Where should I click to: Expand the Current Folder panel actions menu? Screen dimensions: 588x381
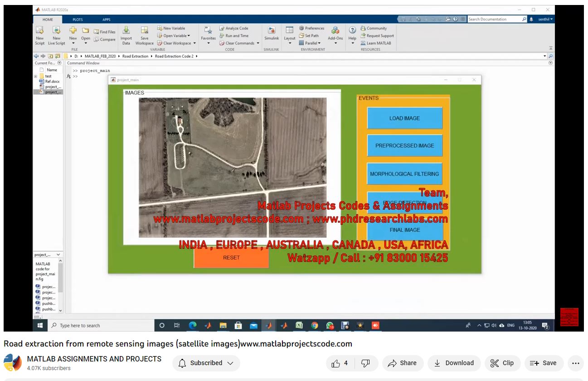point(59,63)
